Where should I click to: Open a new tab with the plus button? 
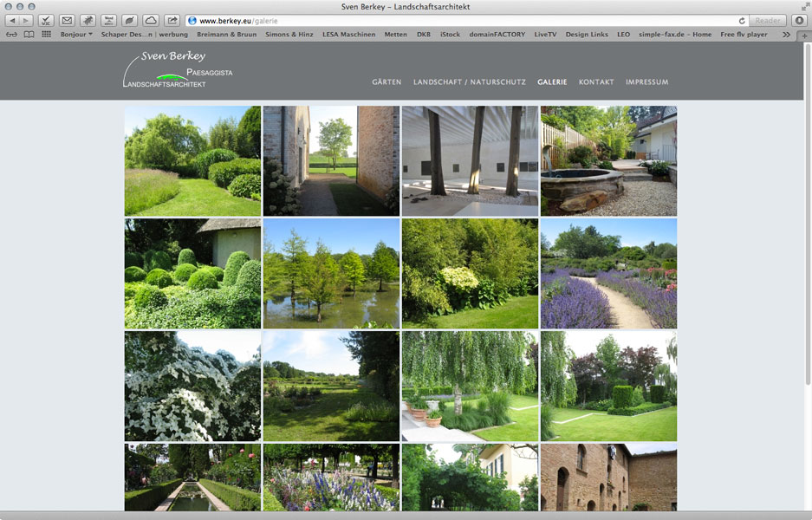coord(804,36)
